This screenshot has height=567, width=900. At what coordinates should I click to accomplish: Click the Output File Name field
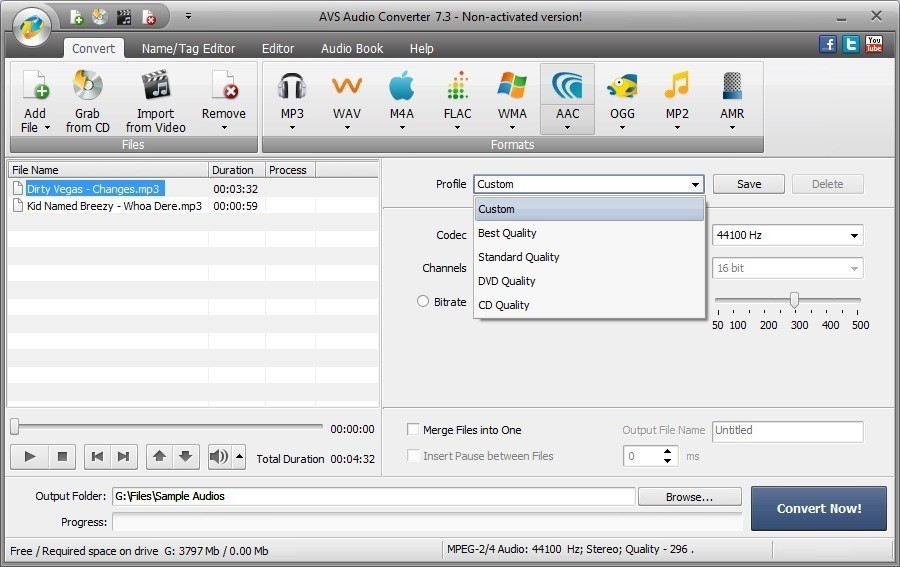pyautogui.click(x=788, y=431)
